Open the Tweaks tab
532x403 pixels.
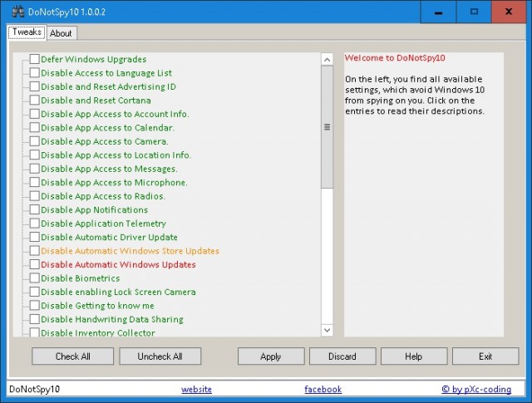click(27, 32)
